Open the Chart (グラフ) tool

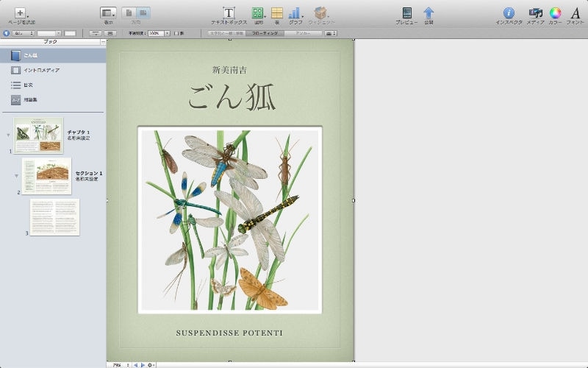(295, 13)
